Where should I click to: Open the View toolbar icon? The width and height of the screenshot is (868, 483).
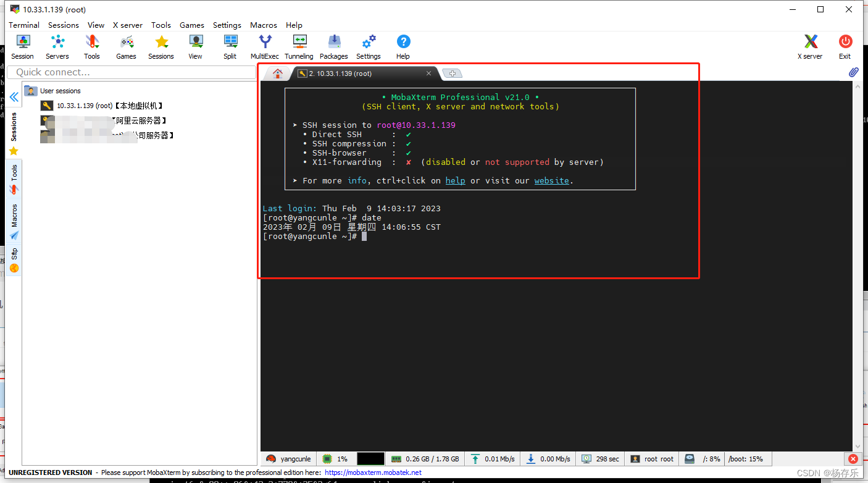(196, 47)
